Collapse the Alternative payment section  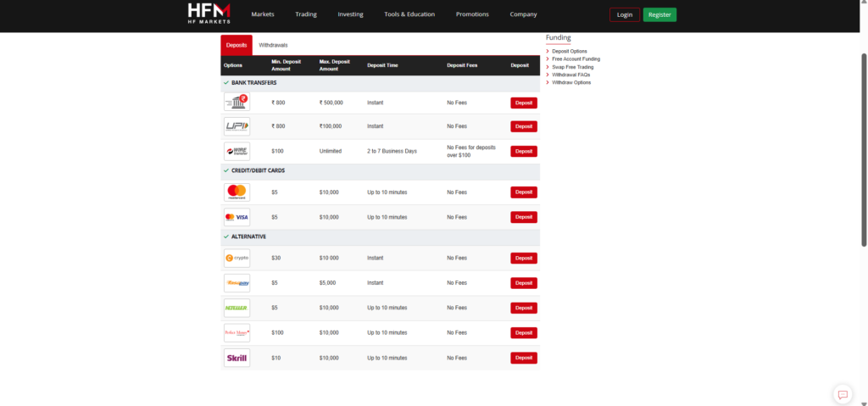(248, 236)
